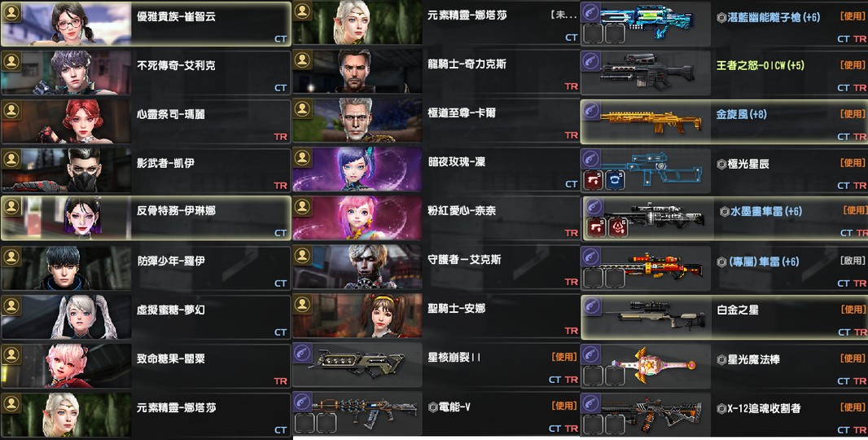The width and height of the screenshot is (868, 440).
Task: Click 使用 button for 金旋風(+8)
Action: point(852,114)
